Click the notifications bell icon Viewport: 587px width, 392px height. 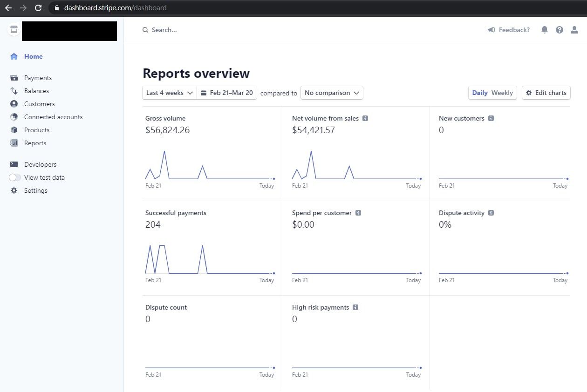click(x=544, y=30)
